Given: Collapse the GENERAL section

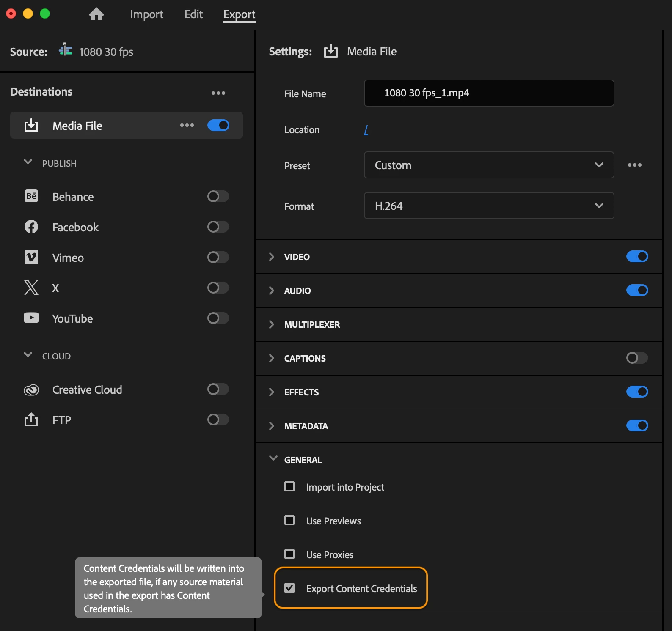Looking at the screenshot, I should [273, 458].
